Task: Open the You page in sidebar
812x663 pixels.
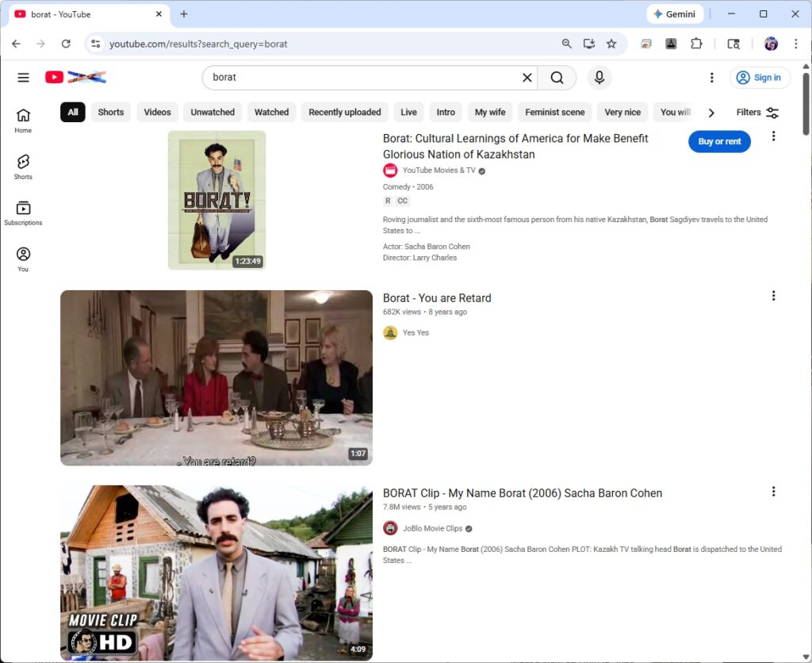Action: pyautogui.click(x=23, y=259)
